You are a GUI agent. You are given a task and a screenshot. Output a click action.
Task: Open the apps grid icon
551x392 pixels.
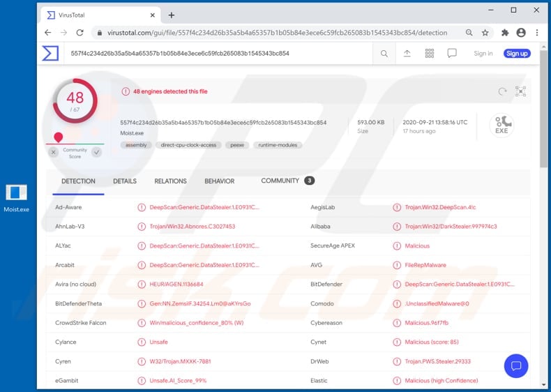(430, 54)
